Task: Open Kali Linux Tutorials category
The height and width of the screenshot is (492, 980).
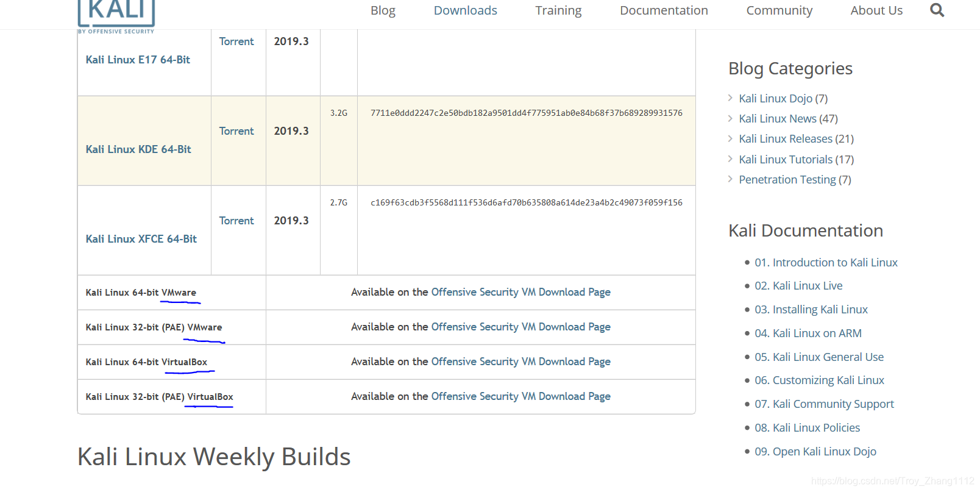Action: pyautogui.click(x=786, y=159)
